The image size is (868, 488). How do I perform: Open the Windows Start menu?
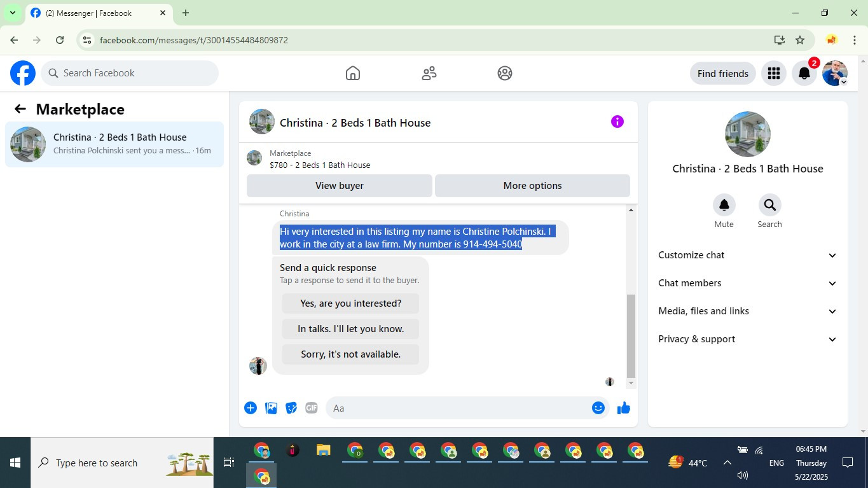[x=15, y=463]
